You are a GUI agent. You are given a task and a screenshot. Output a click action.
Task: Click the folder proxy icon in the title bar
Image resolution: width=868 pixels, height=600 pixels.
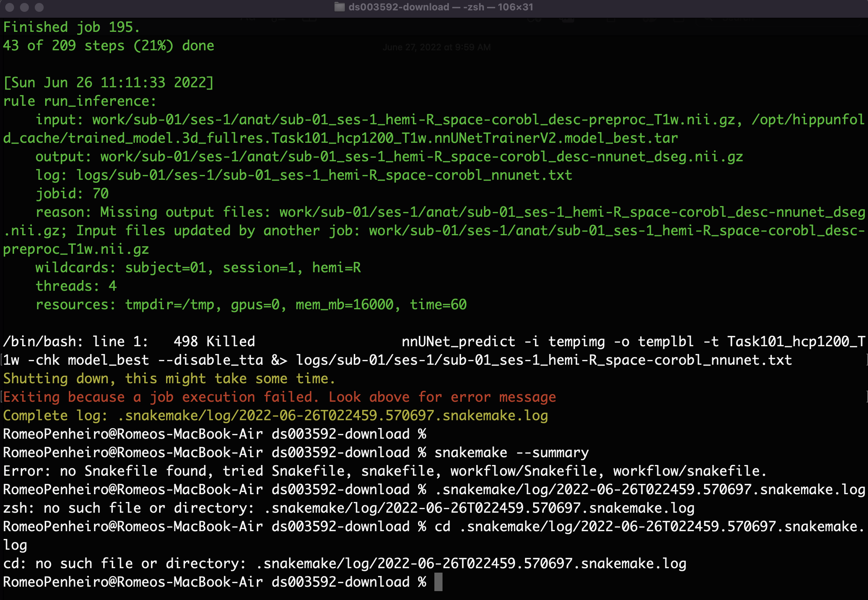point(339,7)
